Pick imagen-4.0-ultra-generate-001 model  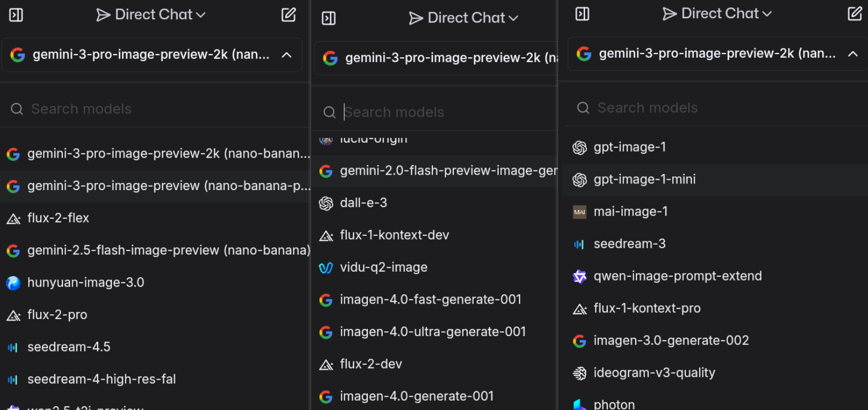point(432,332)
